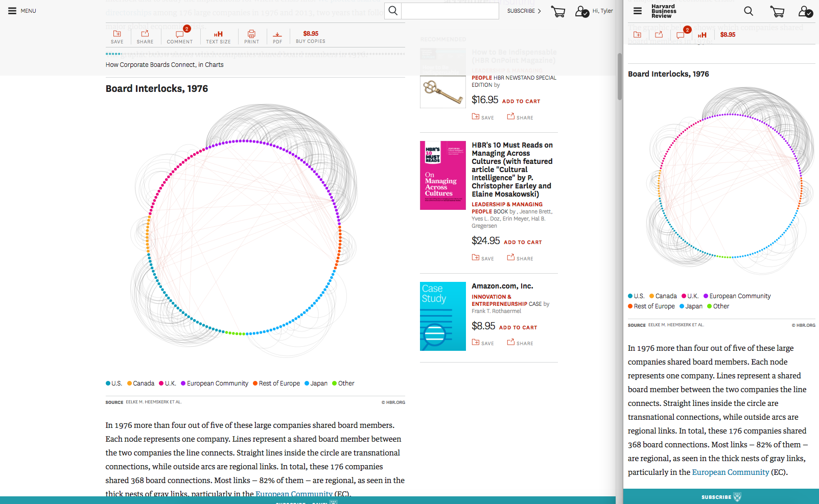Open the Managing Across Cultures book thumbnail
This screenshot has height=504, width=819.
442,175
